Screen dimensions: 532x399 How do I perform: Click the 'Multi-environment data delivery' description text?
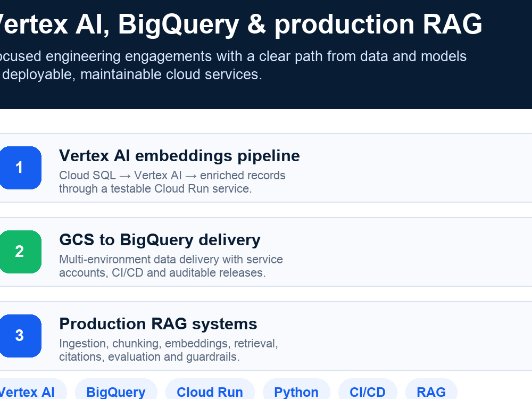click(x=171, y=266)
